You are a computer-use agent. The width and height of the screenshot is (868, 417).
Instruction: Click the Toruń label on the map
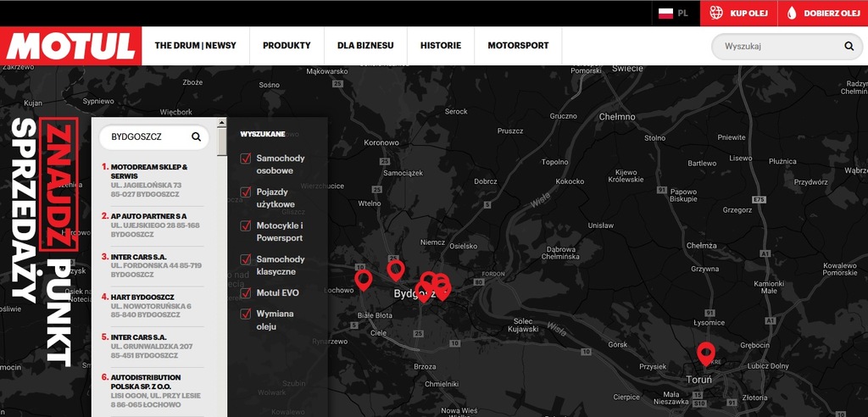698,381
